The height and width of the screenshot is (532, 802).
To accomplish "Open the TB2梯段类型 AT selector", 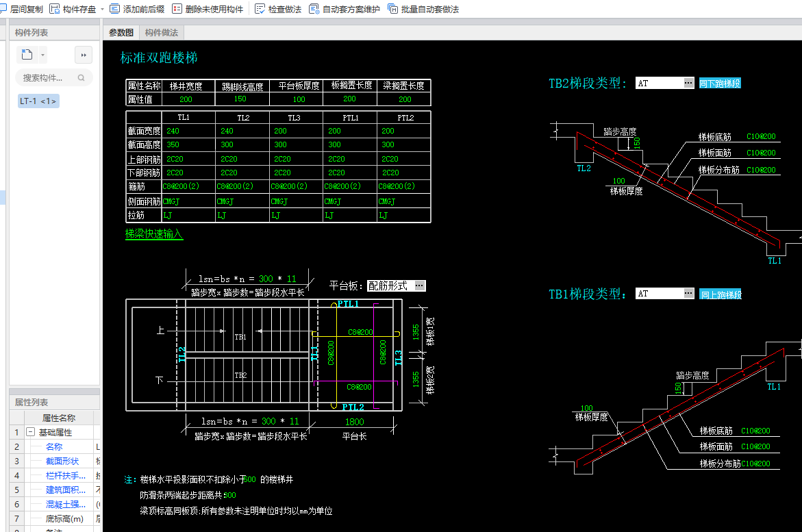I will tap(688, 83).
